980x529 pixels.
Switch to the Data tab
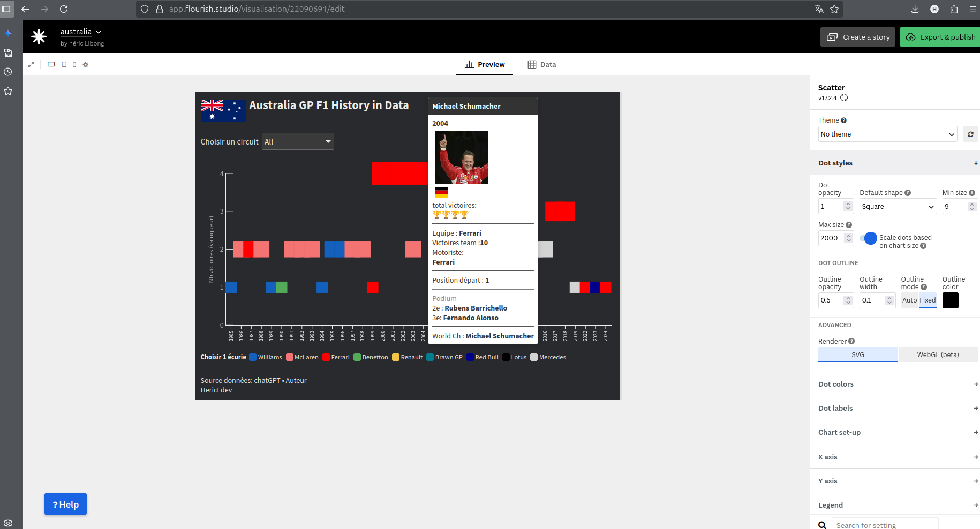click(x=542, y=64)
